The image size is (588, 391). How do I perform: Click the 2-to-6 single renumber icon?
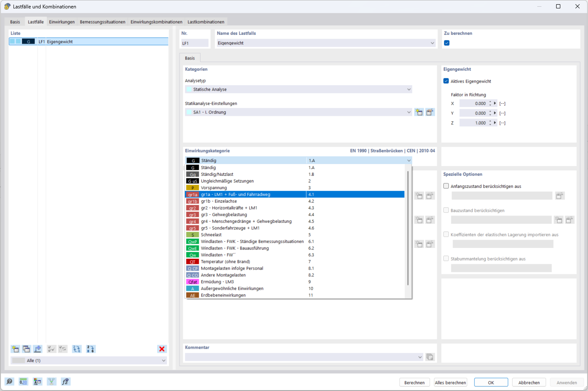pyautogui.click(x=91, y=349)
